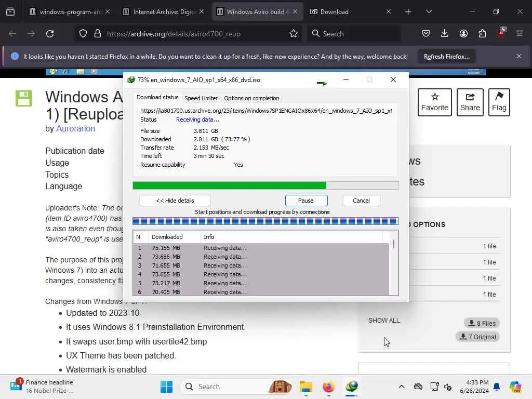Close the Windows Aviro build tab
Image resolution: width=532 pixels, height=399 pixels.
pyautogui.click(x=295, y=11)
